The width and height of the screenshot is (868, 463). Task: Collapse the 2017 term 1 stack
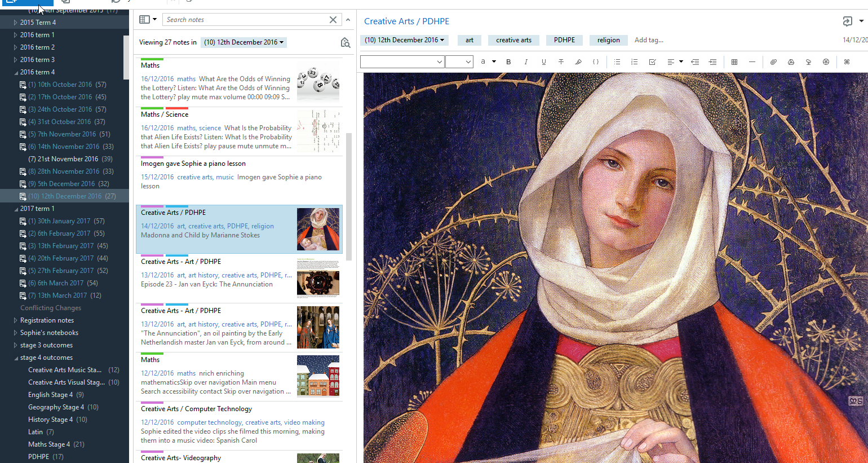click(16, 209)
